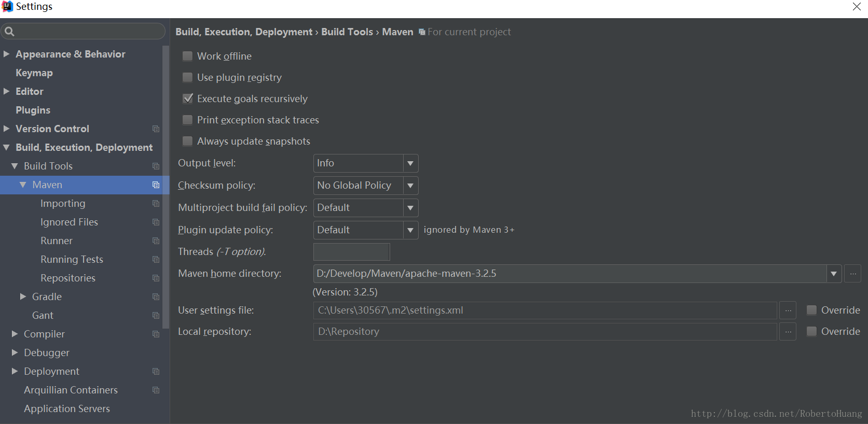
Task: Select Runner under Maven settings
Action: click(x=57, y=241)
